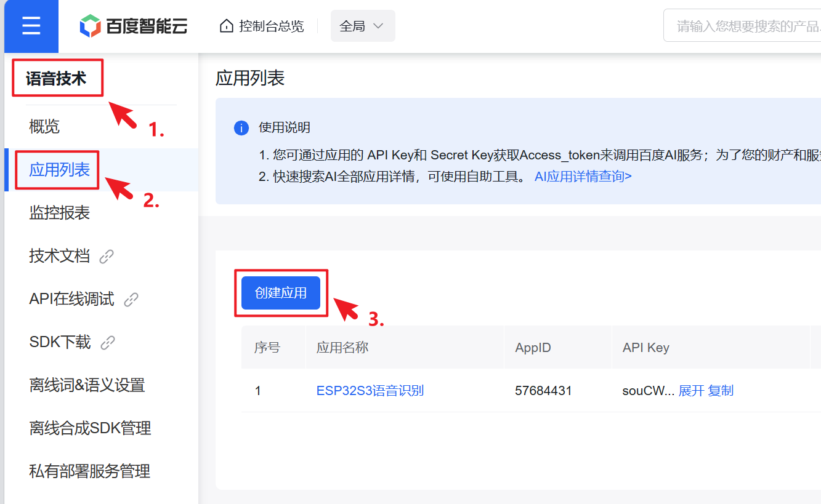This screenshot has width=821, height=504.
Task: Open the hamburger navigation menu
Action: [x=31, y=26]
